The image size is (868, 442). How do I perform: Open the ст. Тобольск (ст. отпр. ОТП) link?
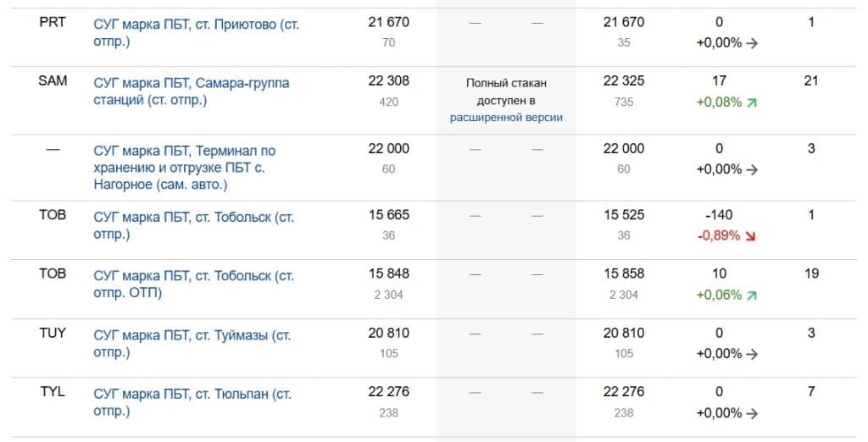pyautogui.click(x=193, y=285)
